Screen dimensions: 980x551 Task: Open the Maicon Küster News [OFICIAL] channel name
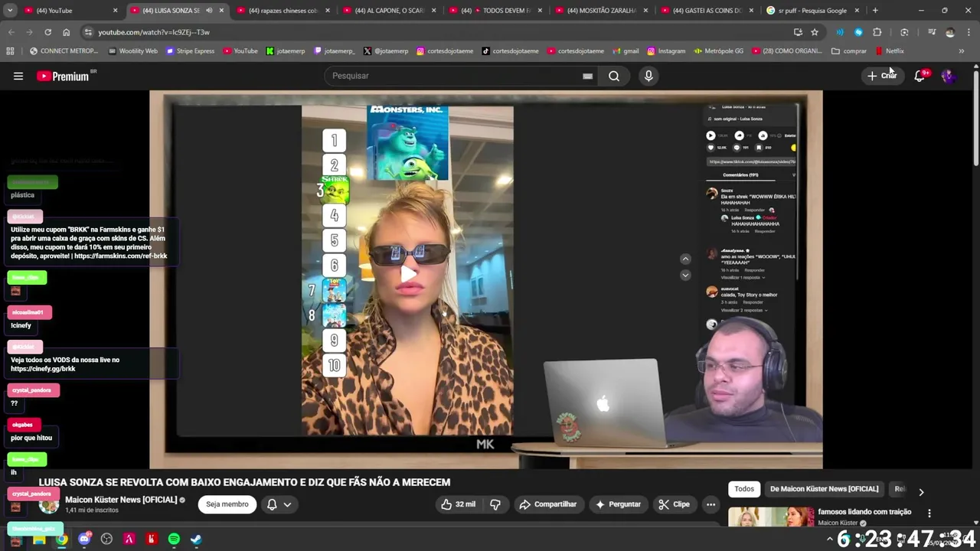coord(121,500)
